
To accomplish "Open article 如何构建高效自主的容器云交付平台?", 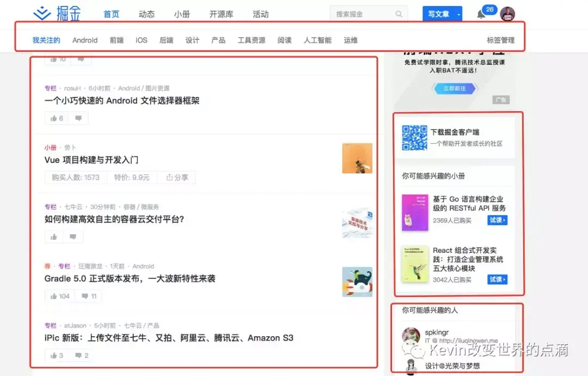I will click(x=114, y=219).
